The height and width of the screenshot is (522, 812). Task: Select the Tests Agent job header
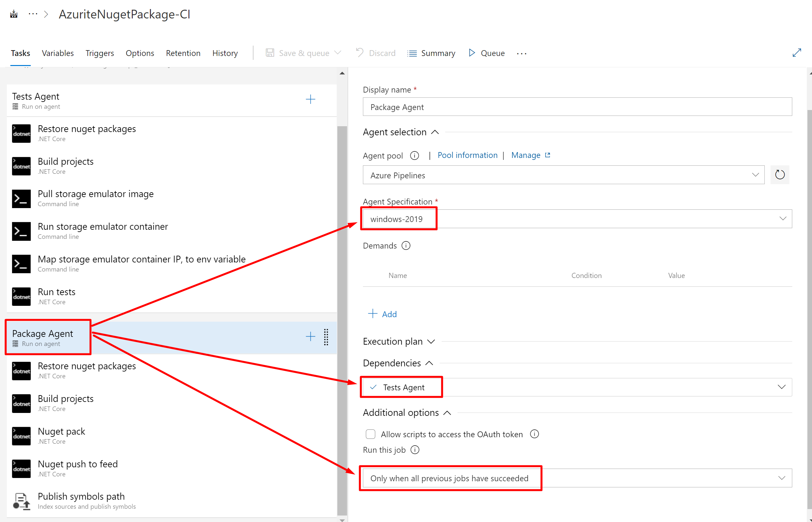pyautogui.click(x=172, y=100)
